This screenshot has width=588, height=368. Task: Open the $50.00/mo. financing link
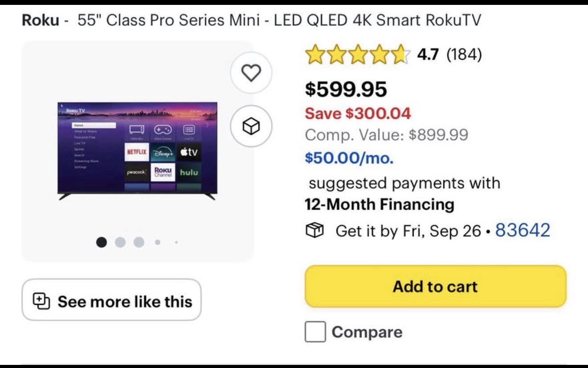349,158
